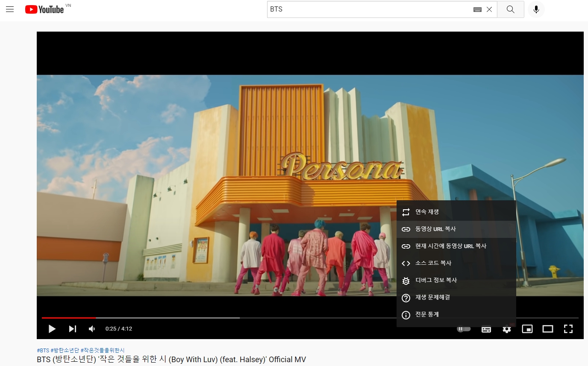This screenshot has width=588, height=366.
Task: Toggle the autoplay switch
Action: point(464,329)
